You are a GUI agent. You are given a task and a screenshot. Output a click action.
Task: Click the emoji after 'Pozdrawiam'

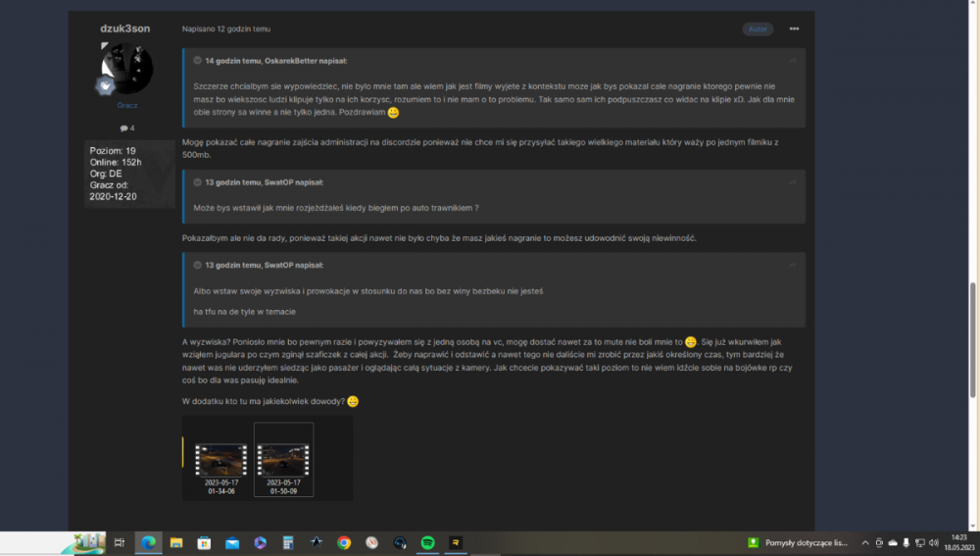click(393, 113)
